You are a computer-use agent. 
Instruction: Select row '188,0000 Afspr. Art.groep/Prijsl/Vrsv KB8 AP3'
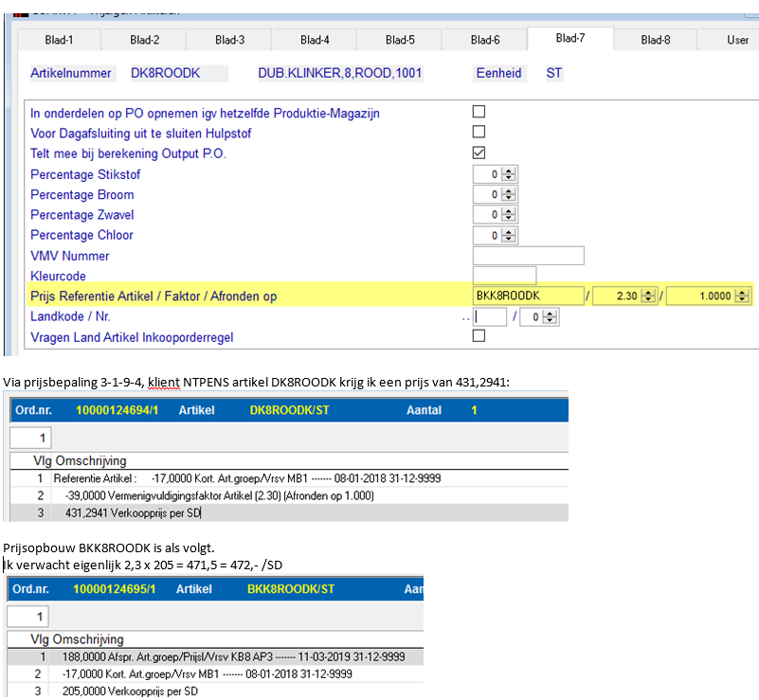[215, 657]
